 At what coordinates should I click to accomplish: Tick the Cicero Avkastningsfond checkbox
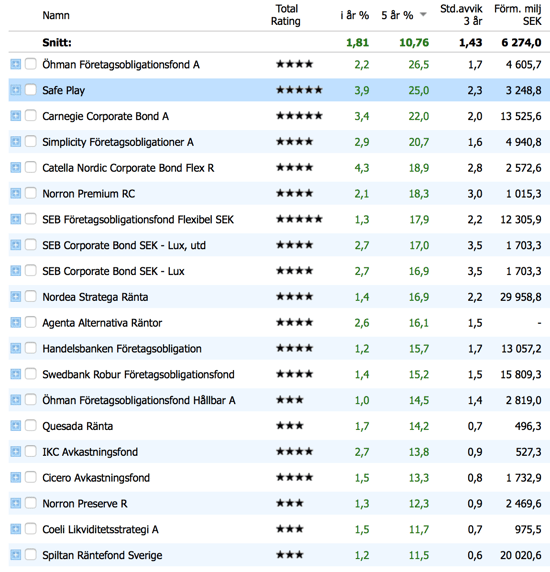pyautogui.click(x=31, y=477)
